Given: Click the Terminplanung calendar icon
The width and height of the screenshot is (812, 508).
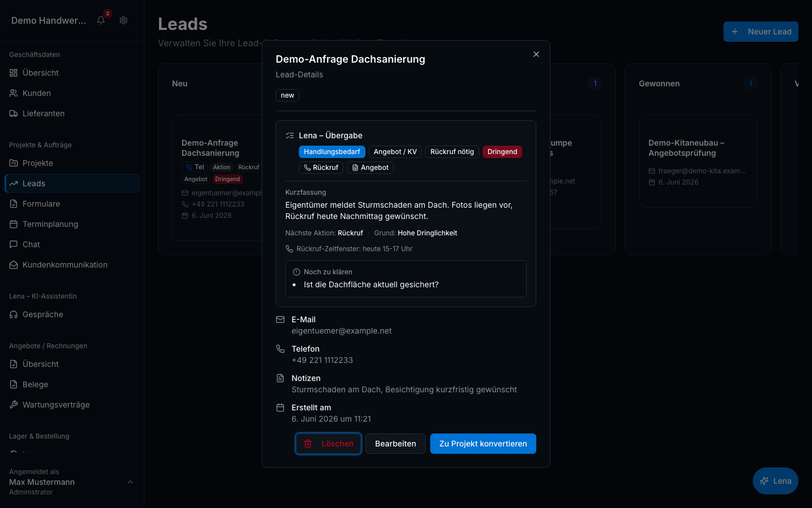Looking at the screenshot, I should pos(14,224).
